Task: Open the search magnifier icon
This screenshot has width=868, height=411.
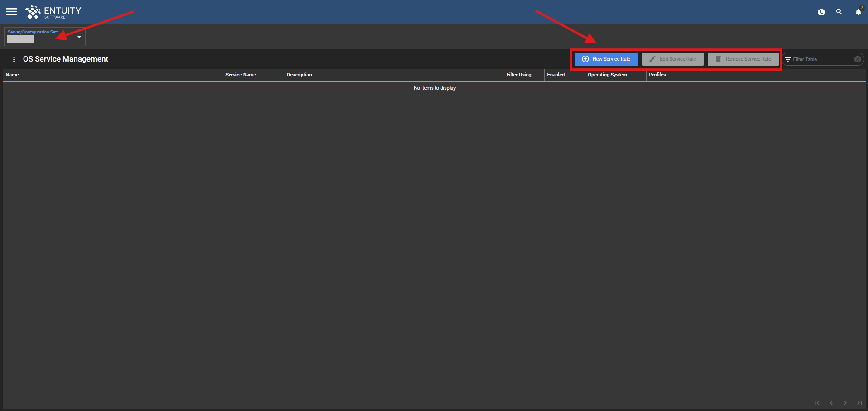Action: coord(839,12)
